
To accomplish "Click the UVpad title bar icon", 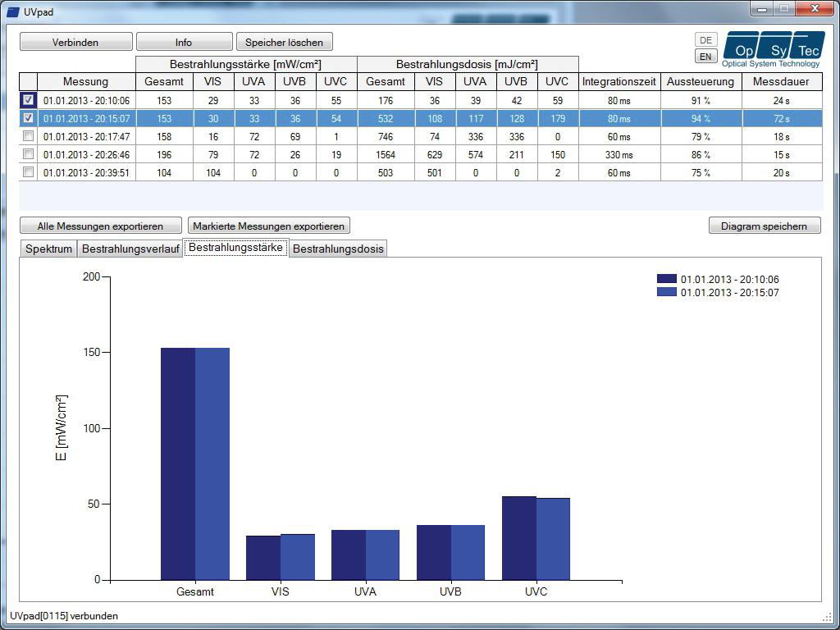I will click(x=12, y=11).
